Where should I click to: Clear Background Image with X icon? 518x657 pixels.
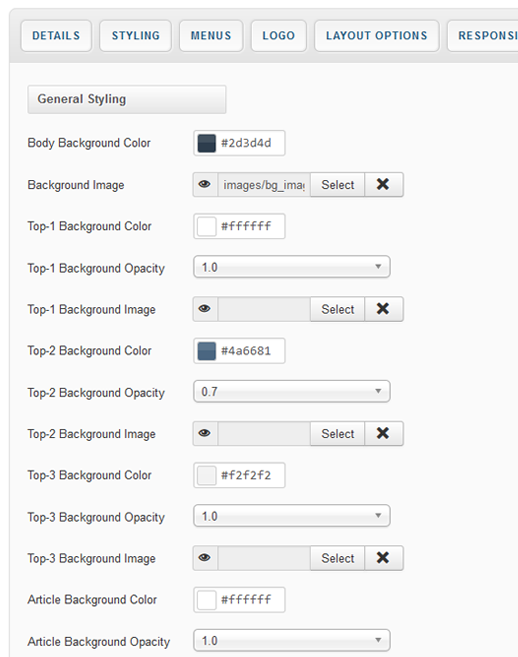point(383,184)
